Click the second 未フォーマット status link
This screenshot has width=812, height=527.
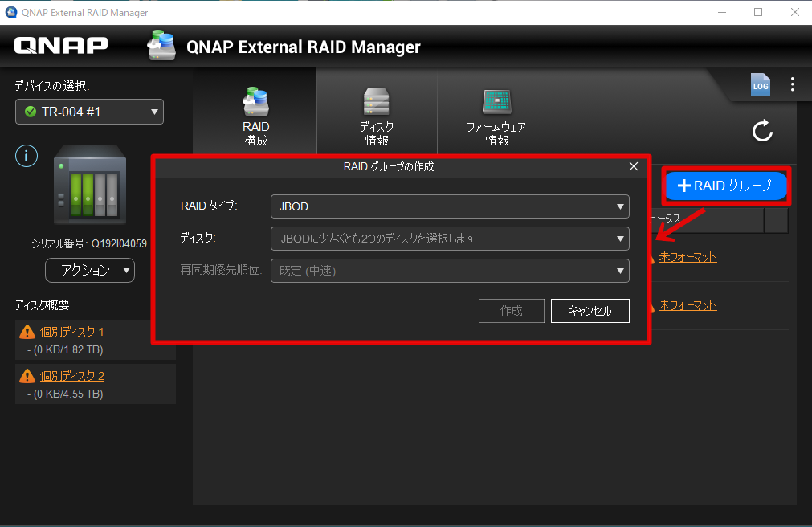coord(688,305)
